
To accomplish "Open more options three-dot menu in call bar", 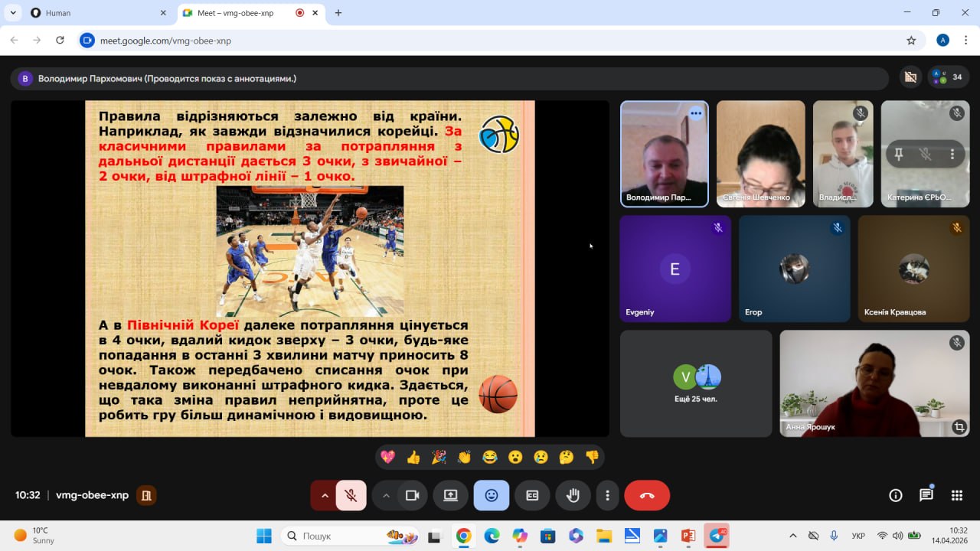I will click(607, 496).
